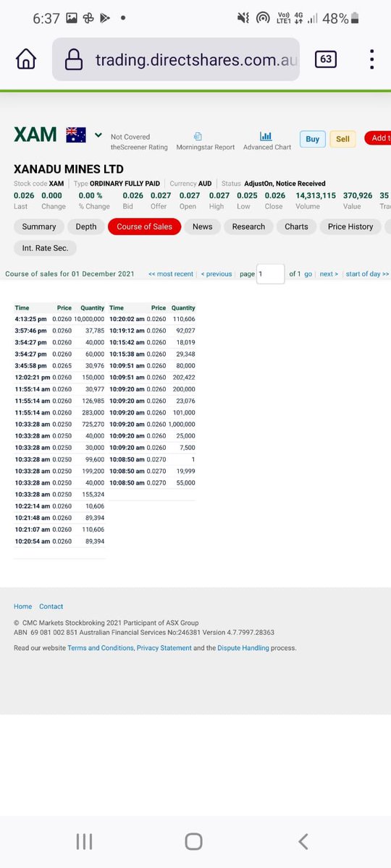Tap the hotspot icon in status bar
This screenshot has height=868, width=391.
[x=264, y=19]
